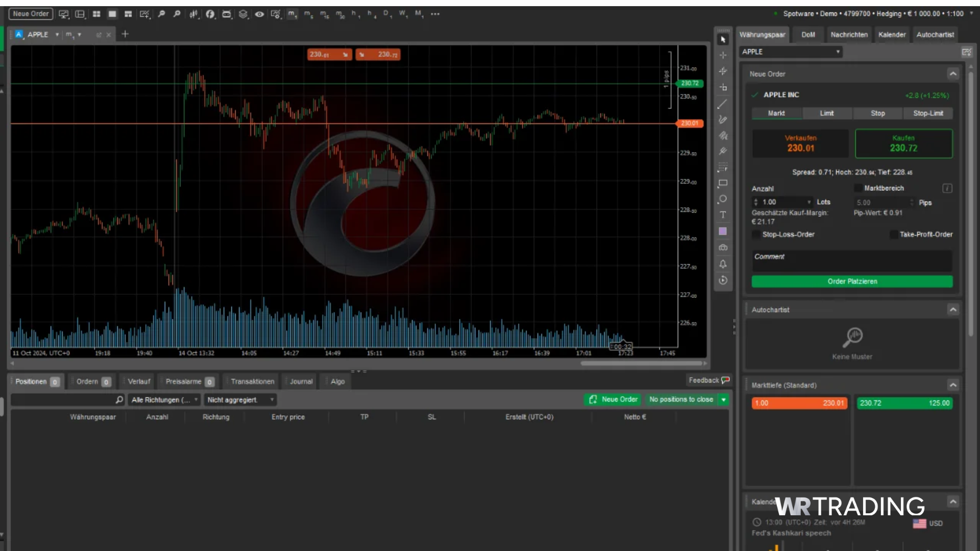Select the Limit order type
The height and width of the screenshot is (551, 980).
pyautogui.click(x=827, y=113)
